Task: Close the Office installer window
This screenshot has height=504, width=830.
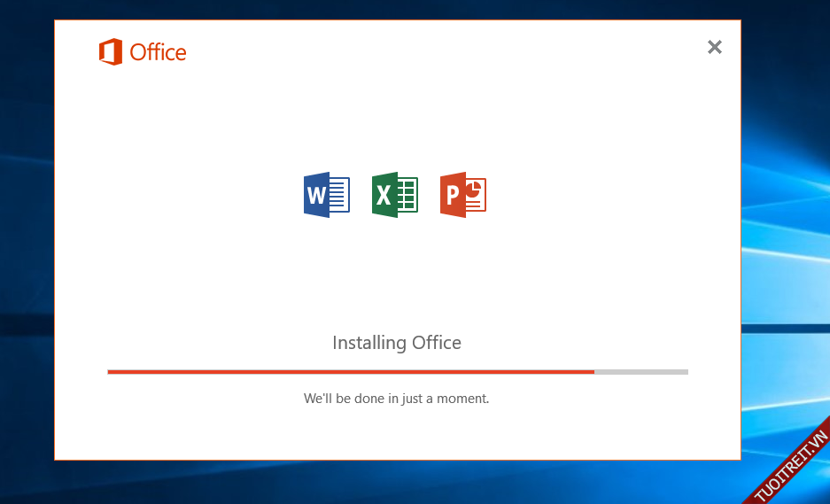Action: [715, 48]
